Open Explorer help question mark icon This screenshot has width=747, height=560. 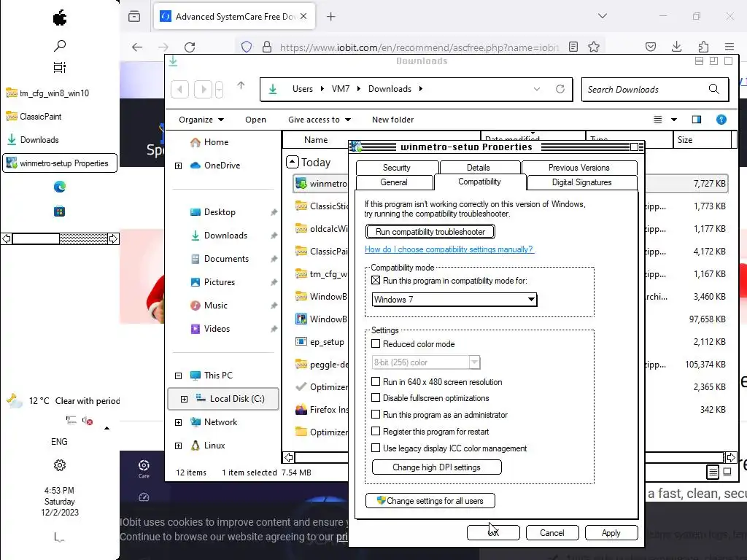[721, 120]
